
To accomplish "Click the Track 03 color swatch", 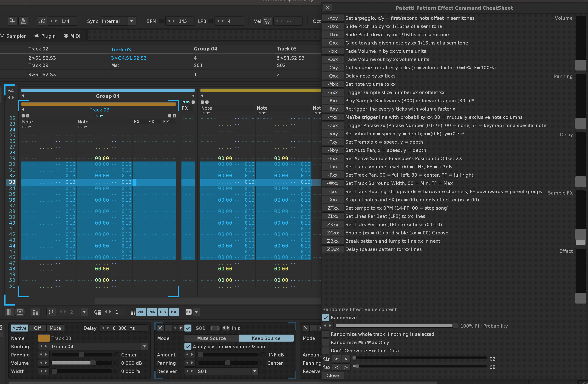I will pos(44,338).
